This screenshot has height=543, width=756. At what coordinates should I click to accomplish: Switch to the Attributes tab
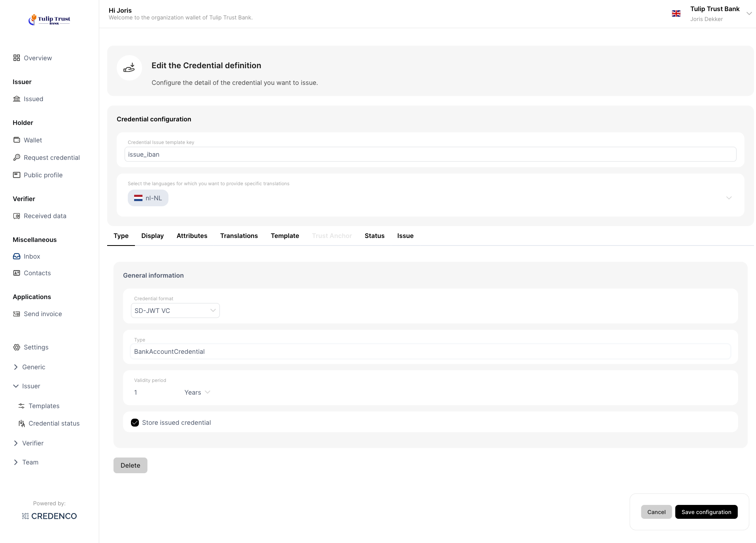pyautogui.click(x=192, y=236)
